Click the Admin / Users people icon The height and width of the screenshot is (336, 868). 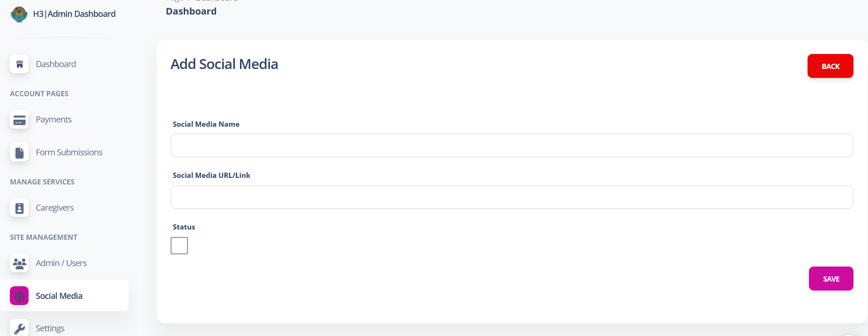click(19, 263)
